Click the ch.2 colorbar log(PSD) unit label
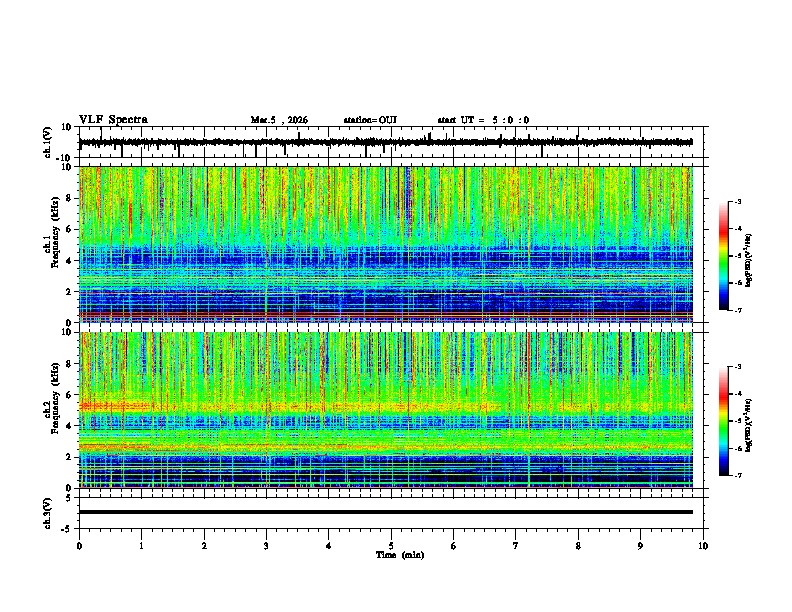792x612 pixels. 749,425
